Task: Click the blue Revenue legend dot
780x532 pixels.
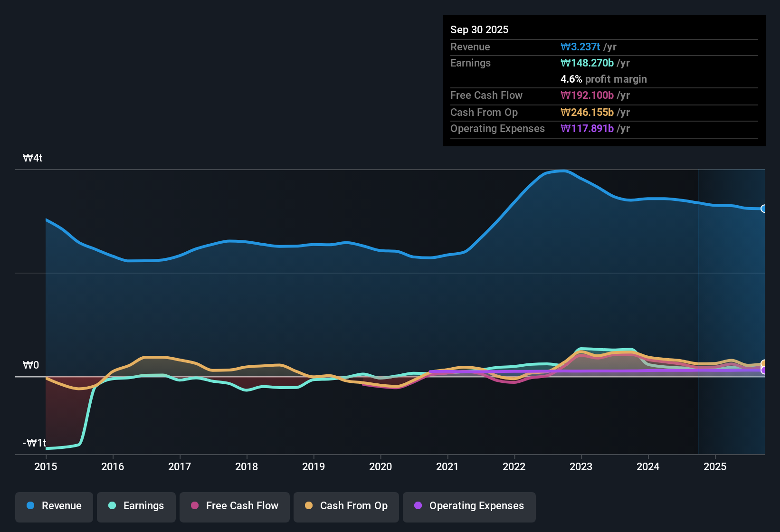Action: pos(30,506)
